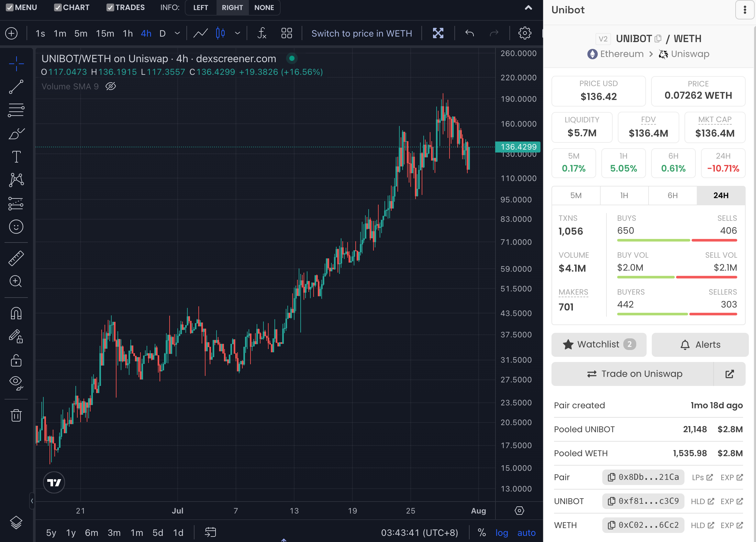Open chart settings gear
This screenshot has height=542, width=756.
[x=525, y=33]
